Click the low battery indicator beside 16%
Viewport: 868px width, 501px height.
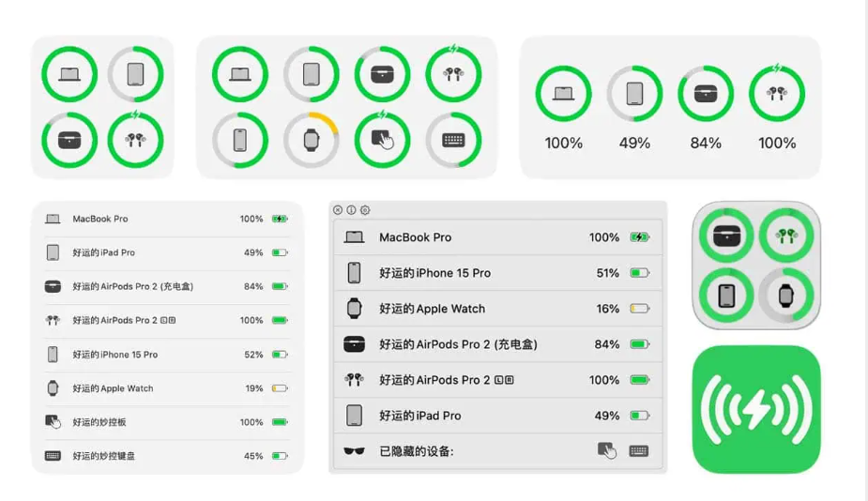[640, 309]
